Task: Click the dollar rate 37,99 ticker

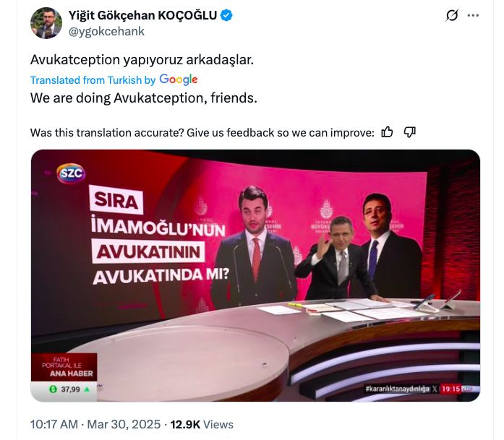Action: 69,389
